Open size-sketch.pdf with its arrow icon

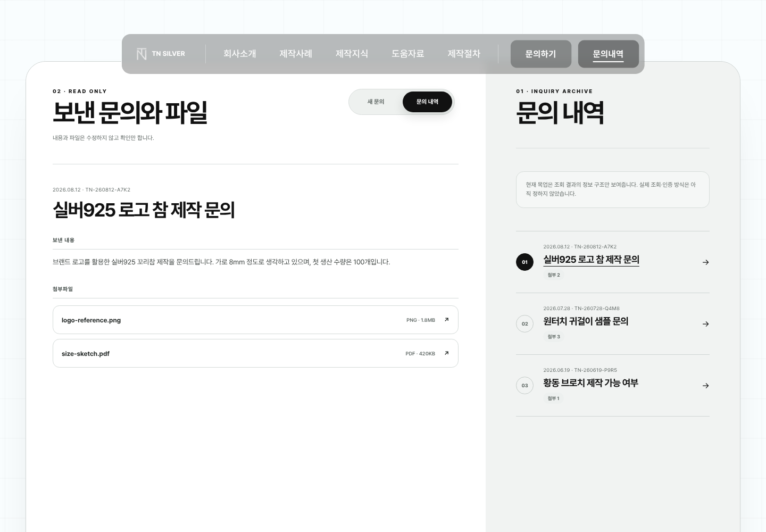coord(446,353)
